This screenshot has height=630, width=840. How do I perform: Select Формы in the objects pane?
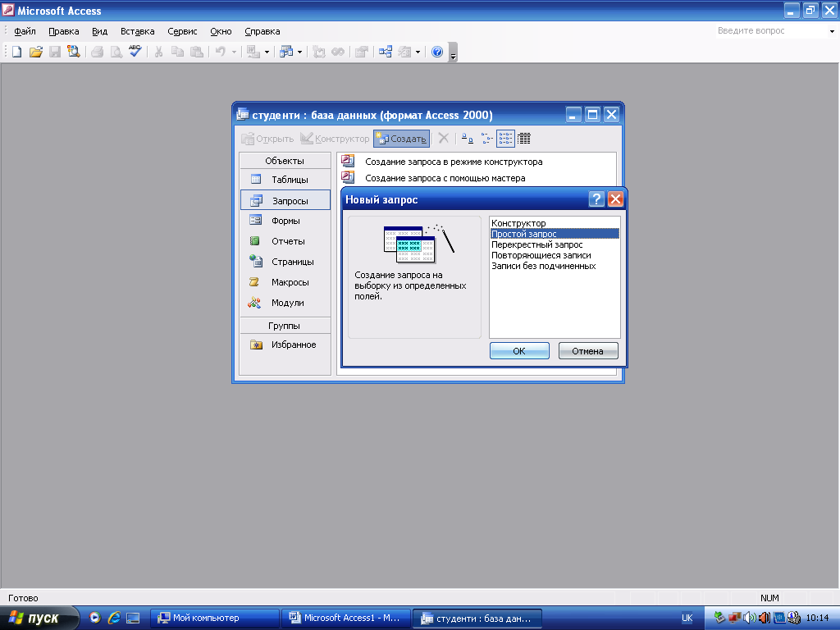click(285, 221)
